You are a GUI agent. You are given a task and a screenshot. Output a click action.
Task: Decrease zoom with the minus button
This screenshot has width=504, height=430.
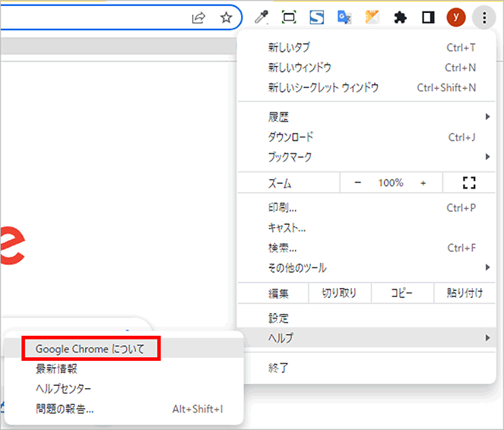[358, 183]
